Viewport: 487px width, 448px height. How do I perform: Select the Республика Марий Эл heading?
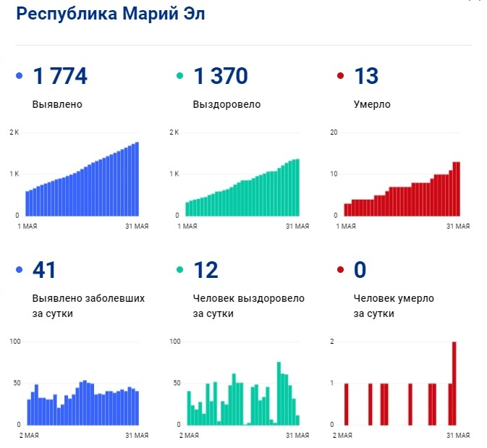click(111, 15)
